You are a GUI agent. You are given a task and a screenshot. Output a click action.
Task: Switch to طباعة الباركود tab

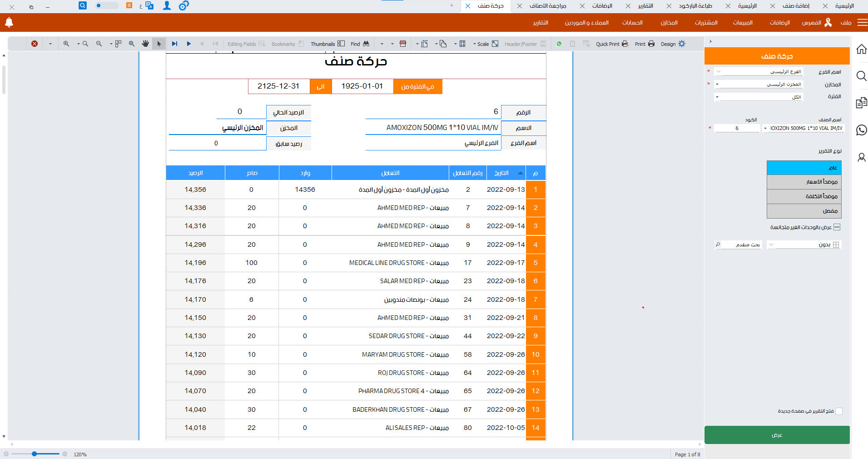[695, 6]
